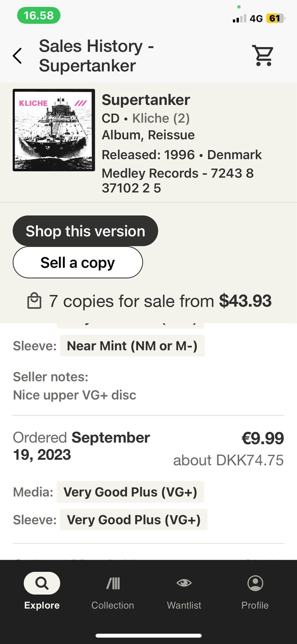Tap the back arrow chevron

pyautogui.click(x=18, y=56)
